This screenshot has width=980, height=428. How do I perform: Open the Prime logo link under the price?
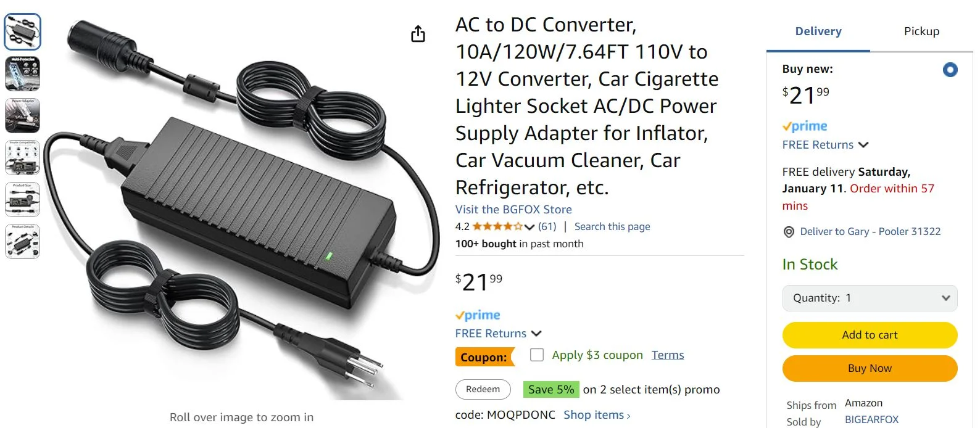478,315
